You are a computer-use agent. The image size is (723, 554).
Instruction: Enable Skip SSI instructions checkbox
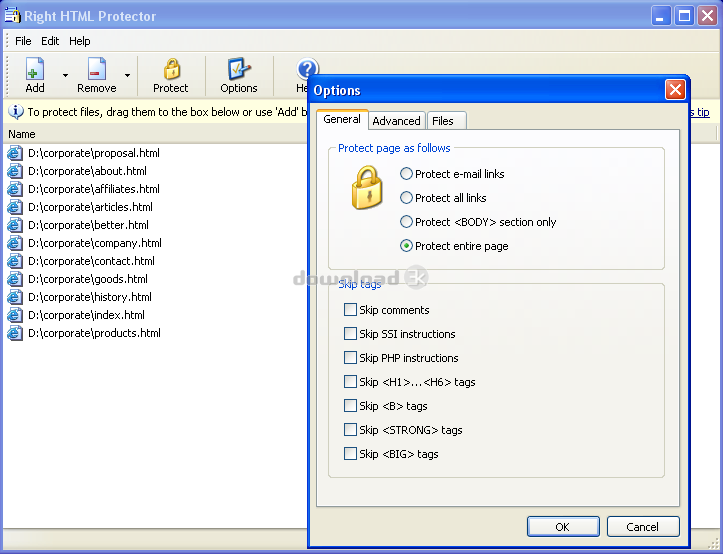point(350,334)
